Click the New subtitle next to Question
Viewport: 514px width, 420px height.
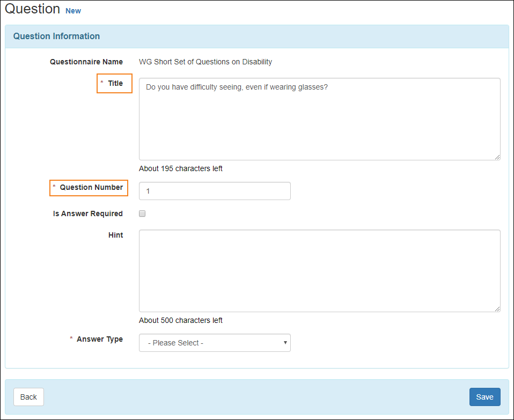coord(73,11)
